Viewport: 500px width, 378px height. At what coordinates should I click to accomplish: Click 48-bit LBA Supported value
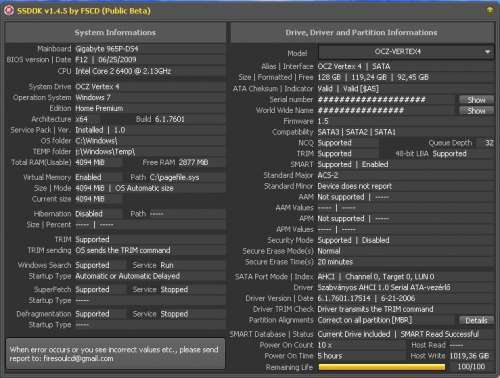449,154
